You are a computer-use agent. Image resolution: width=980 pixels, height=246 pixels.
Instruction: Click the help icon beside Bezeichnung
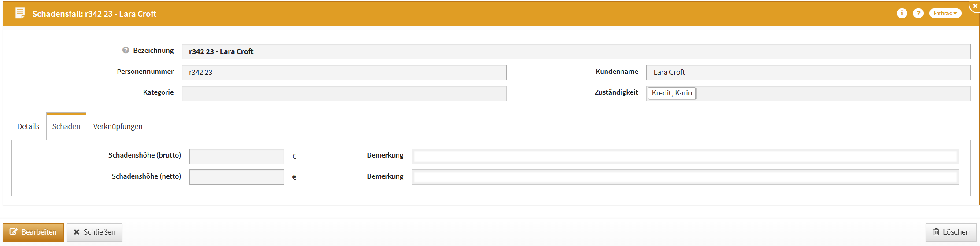tap(126, 50)
